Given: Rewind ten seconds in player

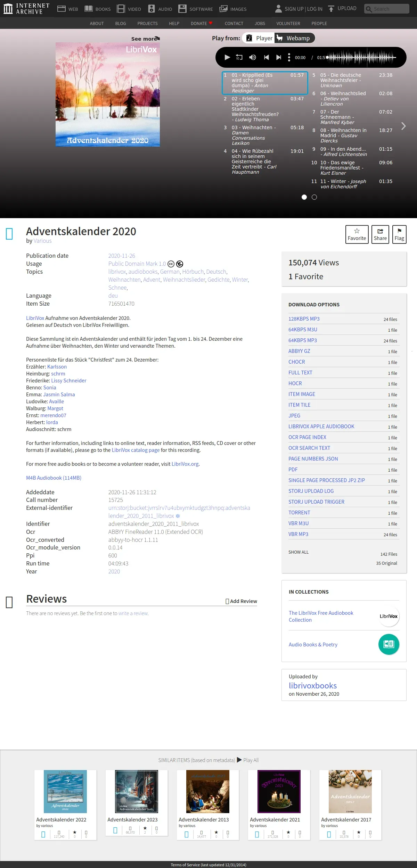Looking at the screenshot, I should click(239, 57).
